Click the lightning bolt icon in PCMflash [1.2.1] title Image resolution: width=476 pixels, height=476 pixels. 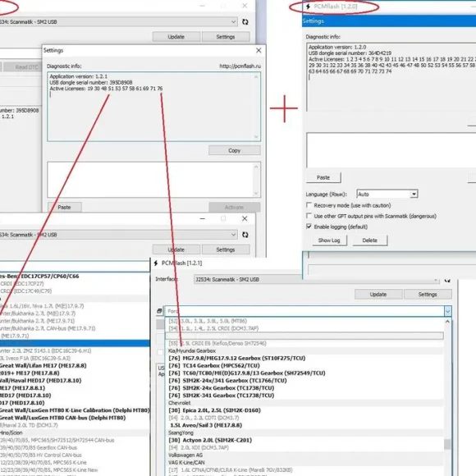point(156,263)
